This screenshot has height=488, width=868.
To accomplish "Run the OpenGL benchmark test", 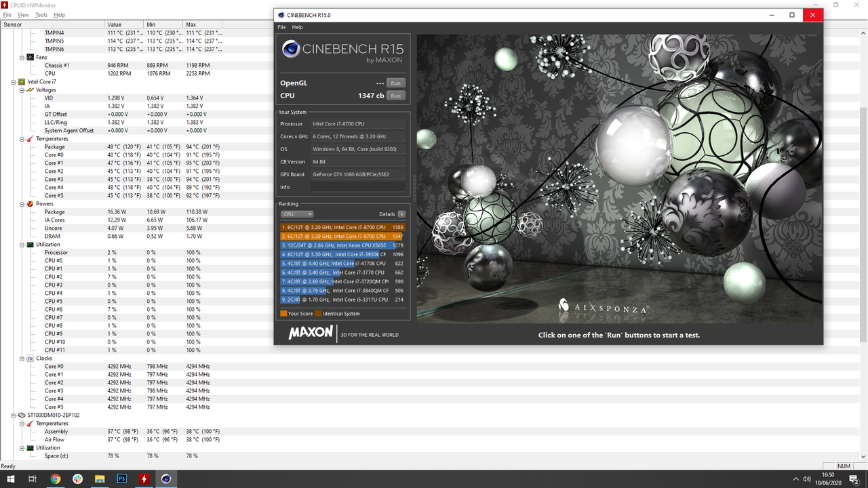I will [395, 83].
